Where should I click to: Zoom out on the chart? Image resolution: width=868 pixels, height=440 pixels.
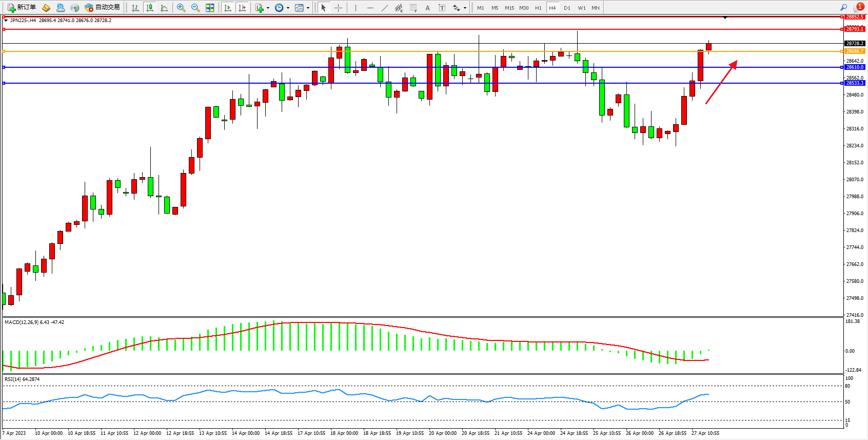(x=195, y=8)
